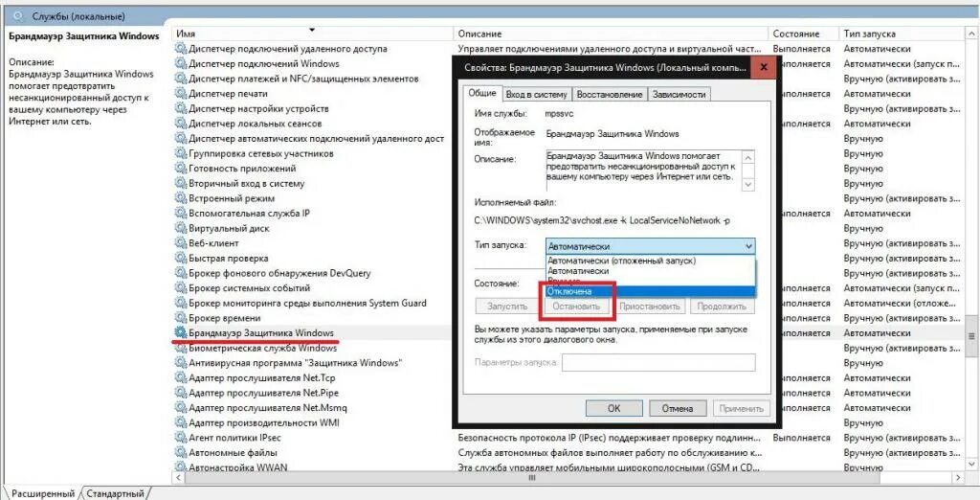Click gear icon next to Автономные файлы
The width and height of the screenshot is (980, 500).
coord(181,452)
